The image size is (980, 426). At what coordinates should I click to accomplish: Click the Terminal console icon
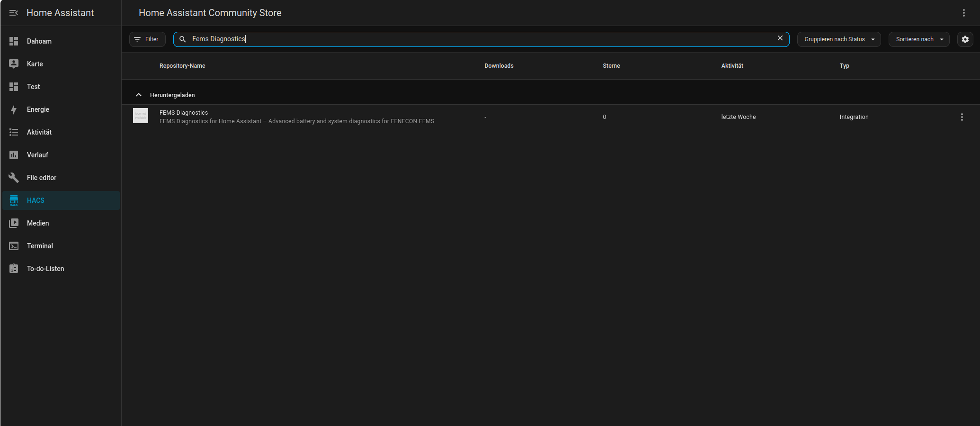click(x=14, y=246)
